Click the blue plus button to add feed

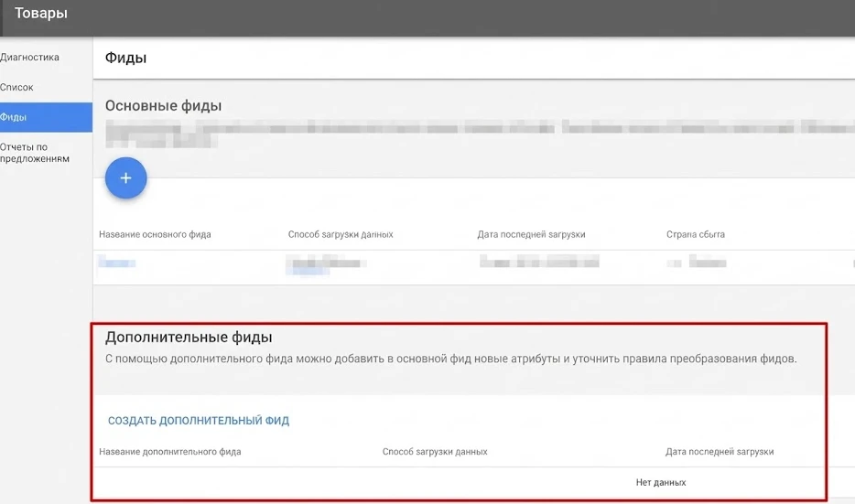pos(126,178)
